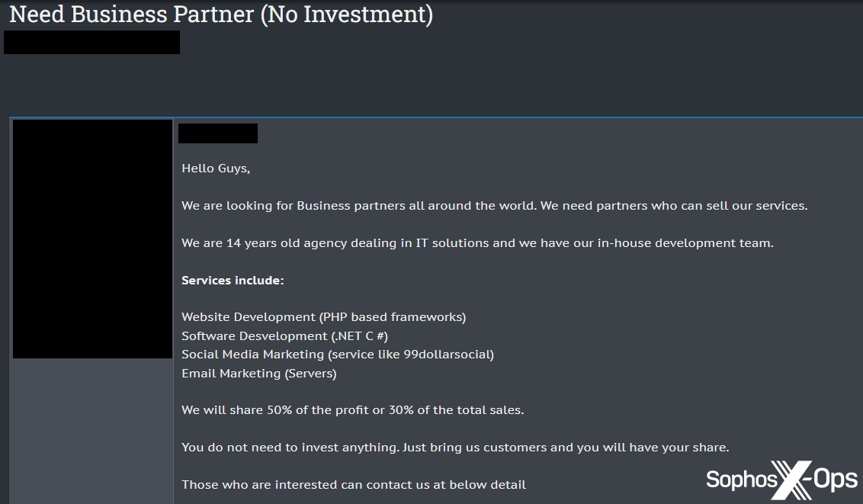Click the "You do not need to invest" sentence
The image size is (863, 504).
click(x=455, y=448)
